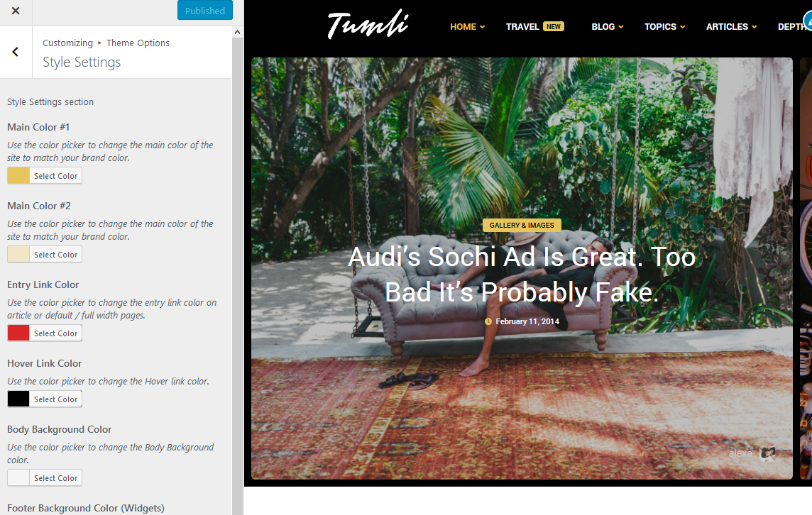Go back using the left chevron arrow
This screenshot has height=515, width=812.
[x=16, y=52]
